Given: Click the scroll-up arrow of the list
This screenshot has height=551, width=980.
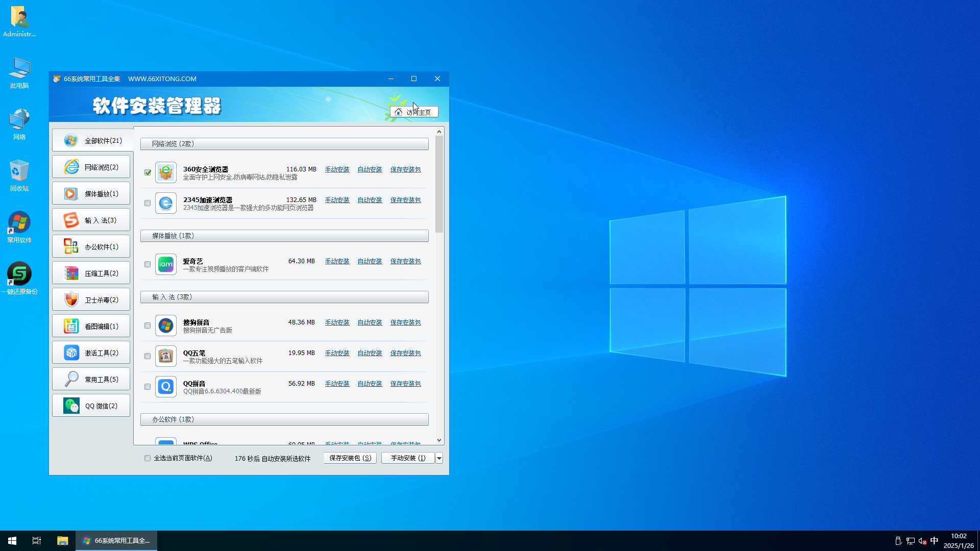Looking at the screenshot, I should point(439,132).
